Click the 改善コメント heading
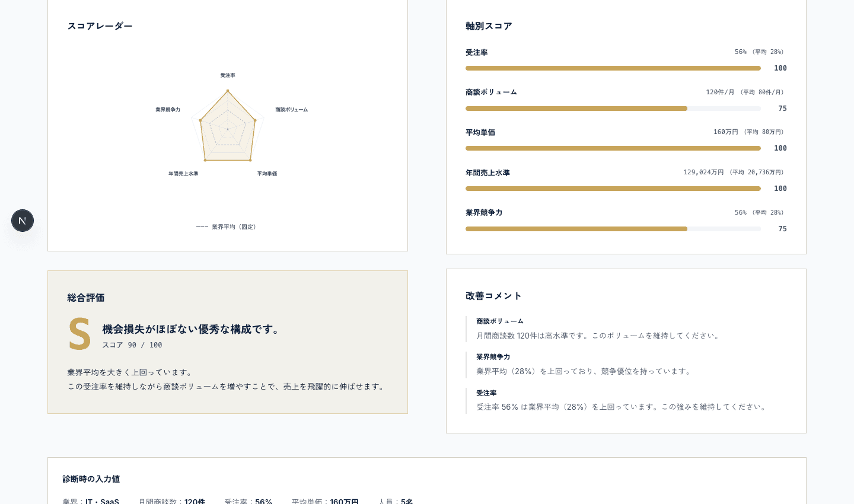854x504 pixels. 493,296
